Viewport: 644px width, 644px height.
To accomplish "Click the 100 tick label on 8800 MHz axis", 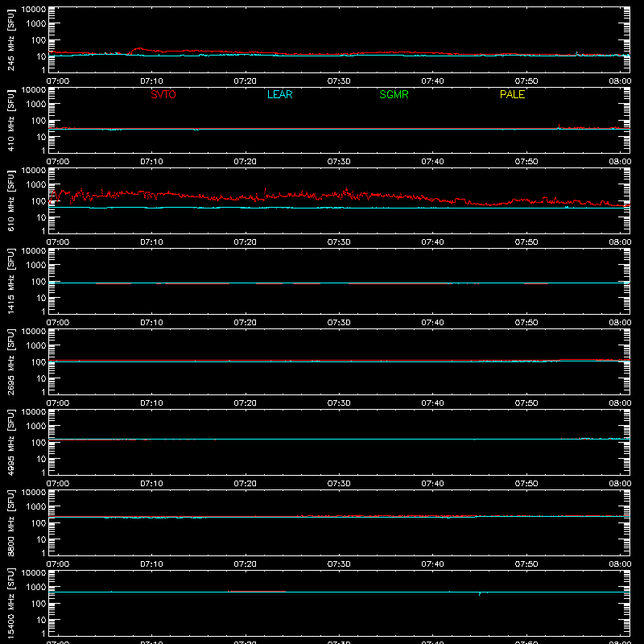I will (39, 523).
